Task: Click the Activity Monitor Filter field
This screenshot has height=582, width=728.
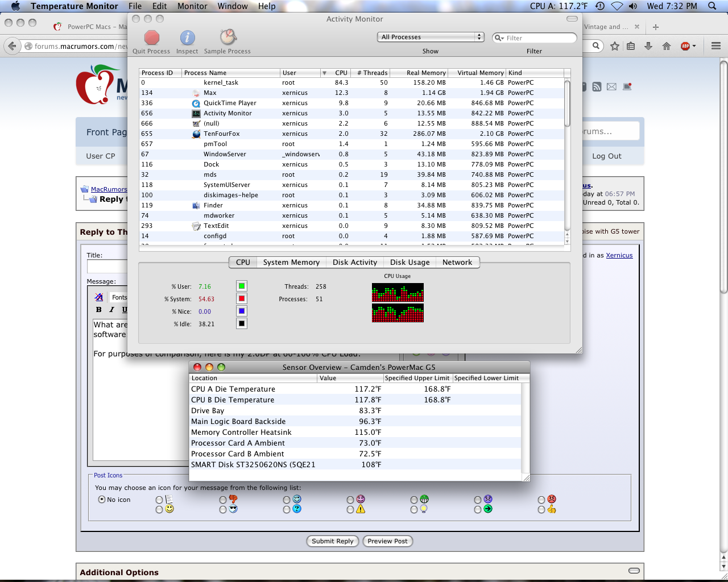Action: 535,38
